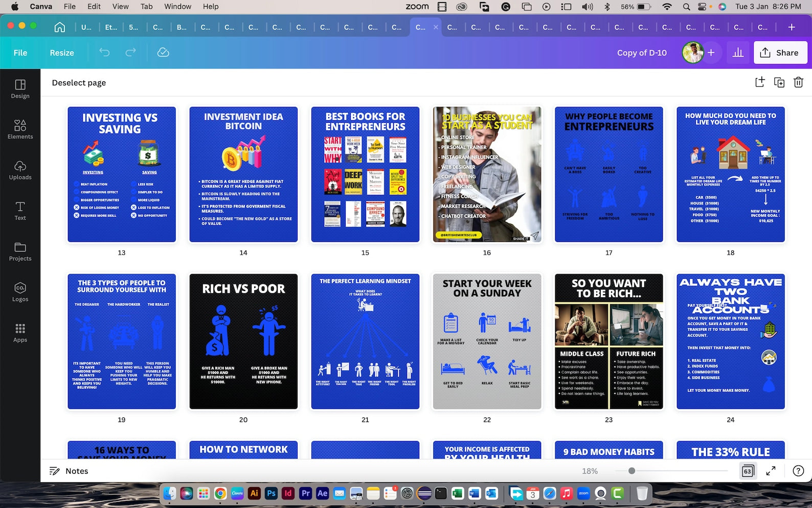The image size is (812, 508).
Task: Open the Elements panel
Action: pyautogui.click(x=20, y=129)
